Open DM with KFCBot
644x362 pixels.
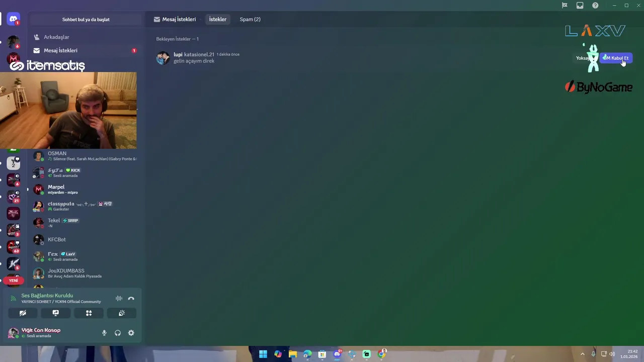(85, 239)
